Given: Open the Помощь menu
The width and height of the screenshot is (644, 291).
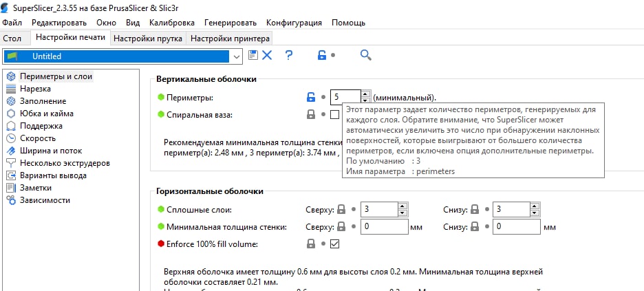Looking at the screenshot, I should [x=348, y=23].
